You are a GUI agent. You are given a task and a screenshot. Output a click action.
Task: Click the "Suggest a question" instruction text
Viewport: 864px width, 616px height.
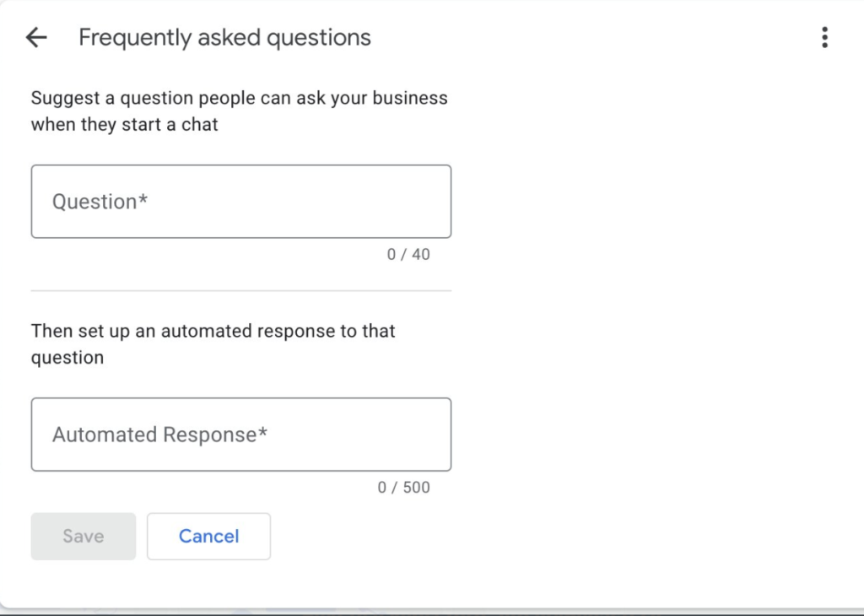(239, 98)
